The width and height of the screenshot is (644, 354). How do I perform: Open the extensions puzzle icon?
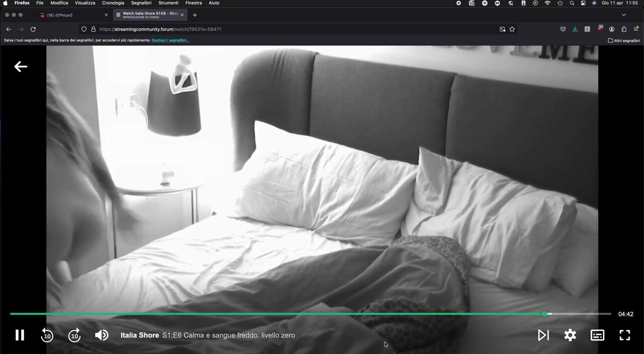click(x=624, y=29)
